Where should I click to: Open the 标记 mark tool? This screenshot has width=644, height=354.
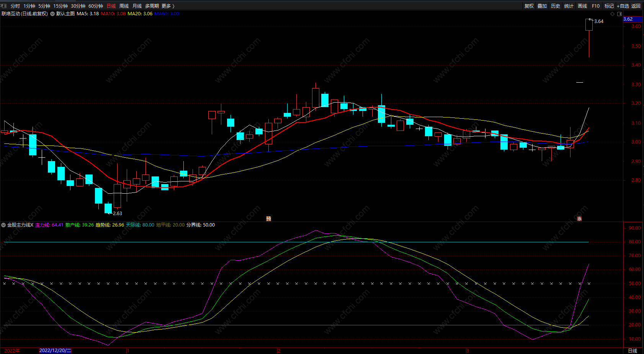pyautogui.click(x=609, y=6)
